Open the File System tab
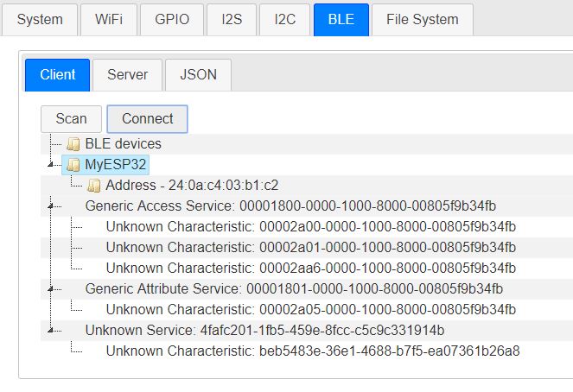Screen dimensions: 573x392 [423, 20]
